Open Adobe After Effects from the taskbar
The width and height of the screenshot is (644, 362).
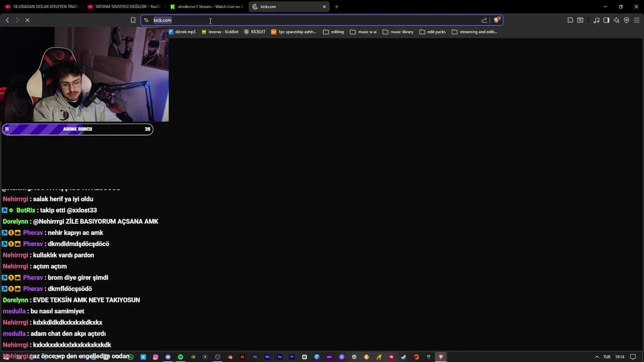[x=280, y=357]
